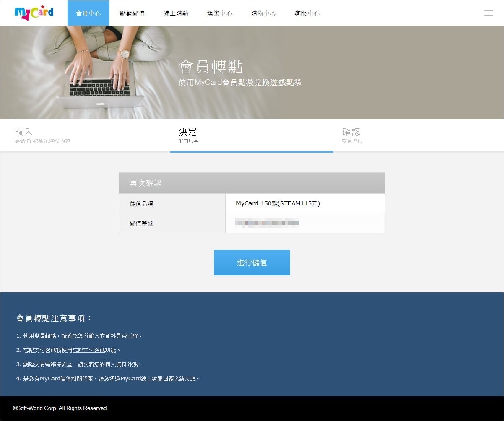Click the 再次確認 table header
Screen dimensions: 504x421
[x=252, y=183]
